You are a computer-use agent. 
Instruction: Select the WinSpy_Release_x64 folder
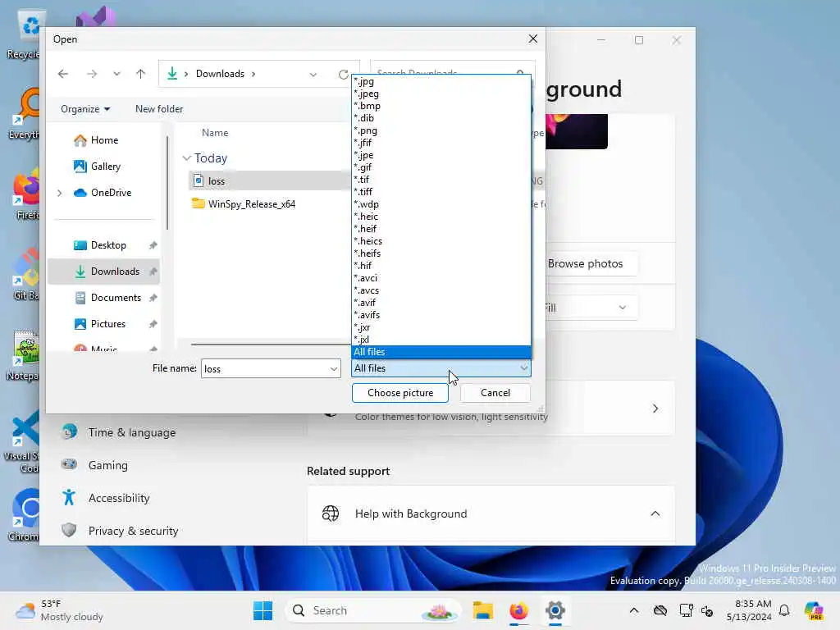pyautogui.click(x=251, y=204)
